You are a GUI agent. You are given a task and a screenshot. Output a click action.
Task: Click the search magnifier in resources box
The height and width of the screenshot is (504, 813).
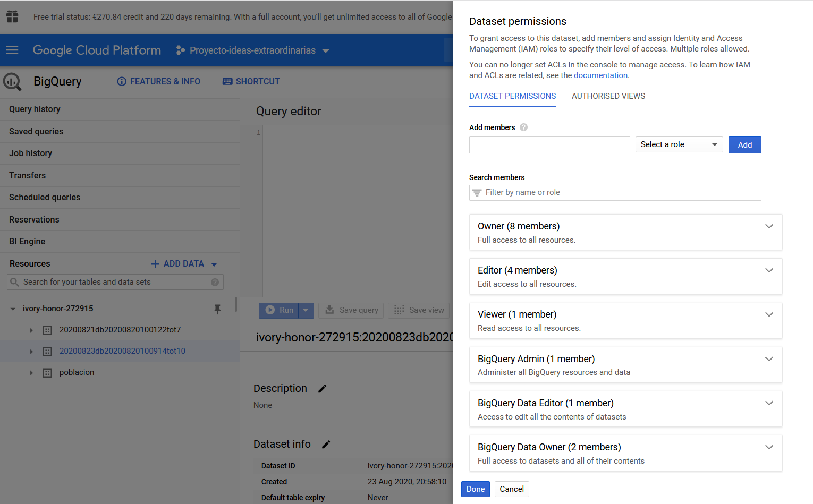click(x=14, y=282)
